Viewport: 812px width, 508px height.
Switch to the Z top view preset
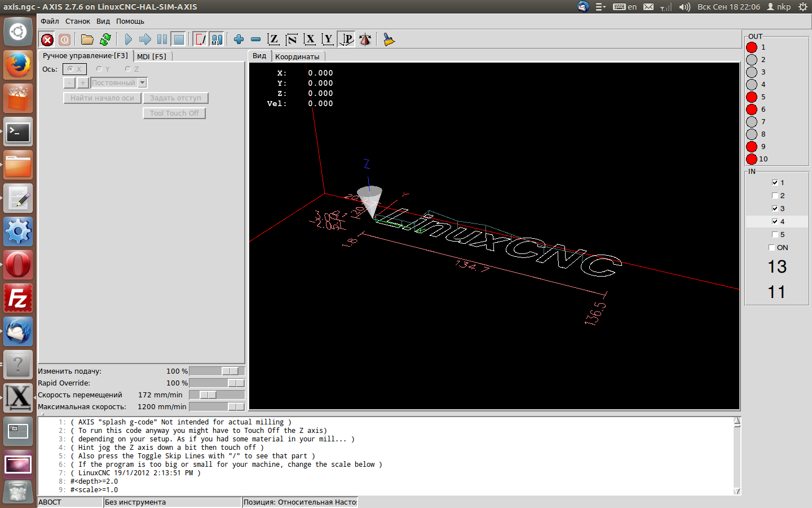point(273,40)
